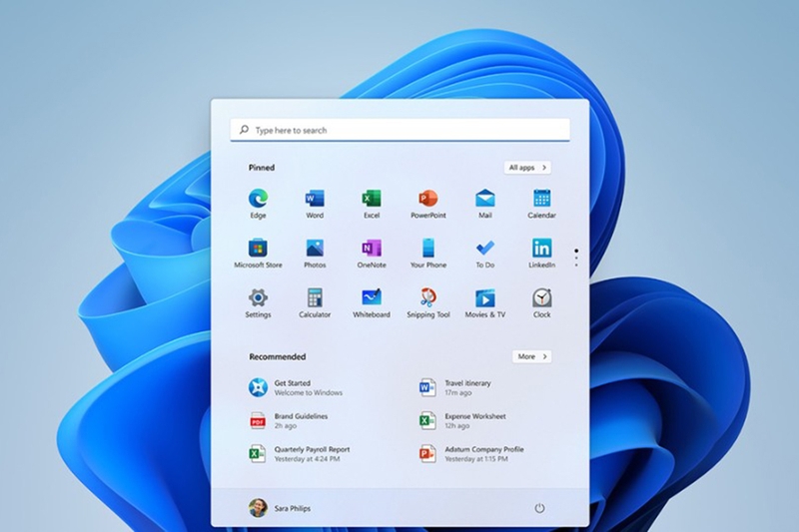Open Settings from pinned apps

pos(258,302)
